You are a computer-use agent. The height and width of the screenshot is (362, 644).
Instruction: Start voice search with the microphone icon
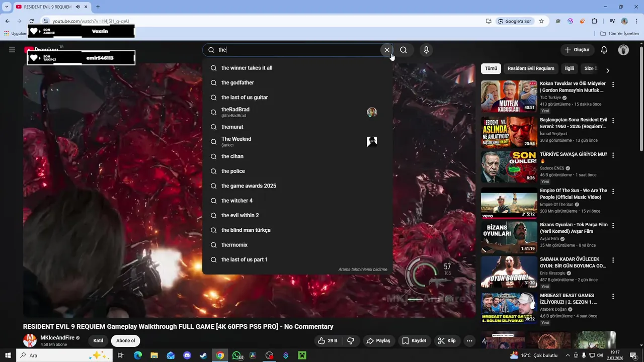tap(426, 50)
